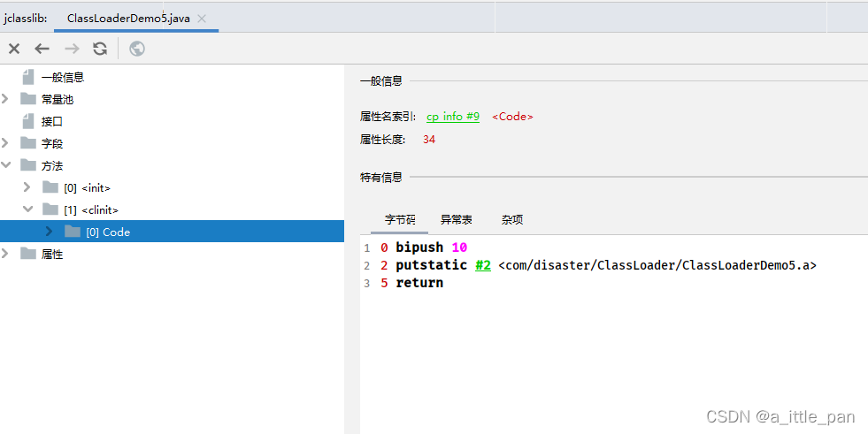
Task: Open the cp info #9 link
Action: tap(453, 117)
